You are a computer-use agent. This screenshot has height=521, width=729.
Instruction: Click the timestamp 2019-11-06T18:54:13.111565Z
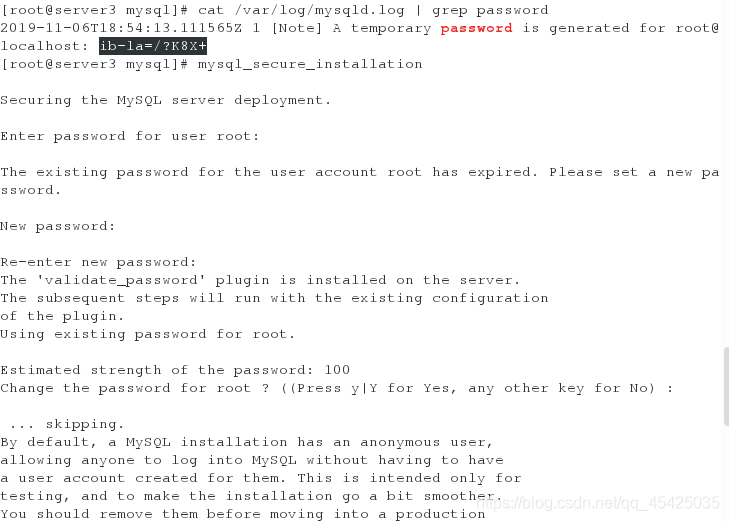click(x=121, y=28)
